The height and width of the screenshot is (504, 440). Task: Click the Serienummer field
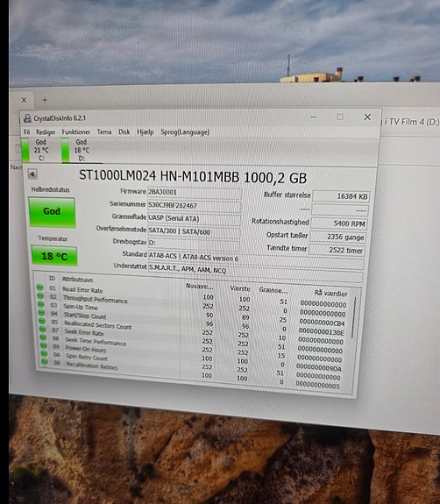coord(194,206)
